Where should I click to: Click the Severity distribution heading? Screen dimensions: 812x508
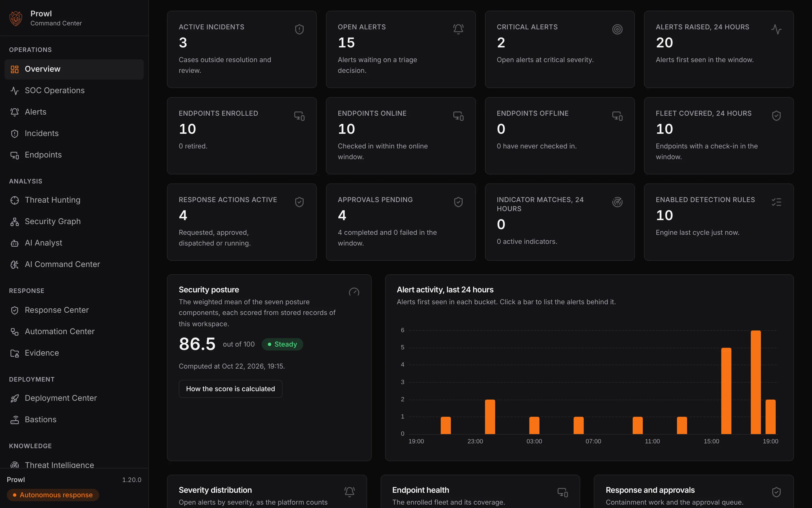tap(215, 490)
